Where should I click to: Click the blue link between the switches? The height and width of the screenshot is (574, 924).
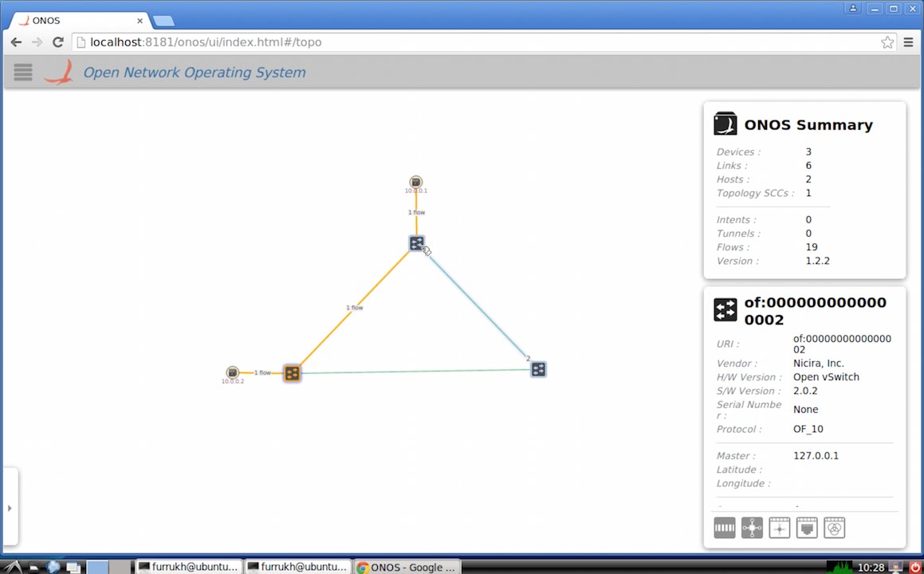point(478,305)
